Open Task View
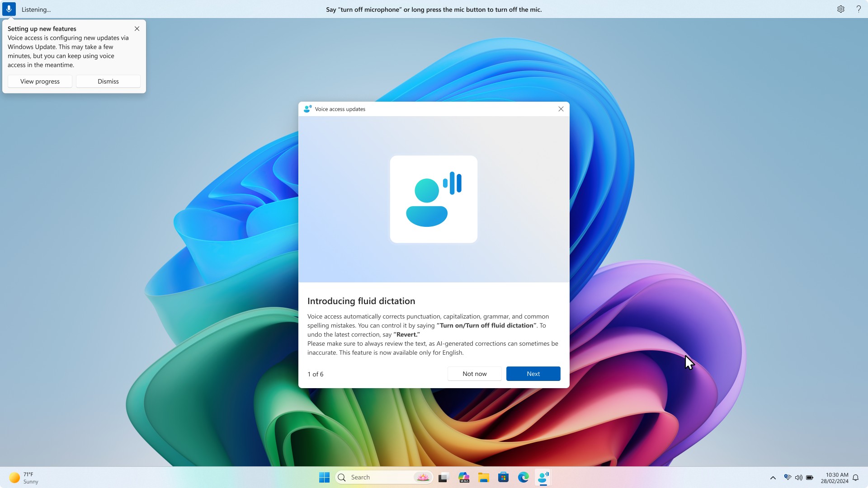Image resolution: width=868 pixels, height=488 pixels. coord(443,477)
